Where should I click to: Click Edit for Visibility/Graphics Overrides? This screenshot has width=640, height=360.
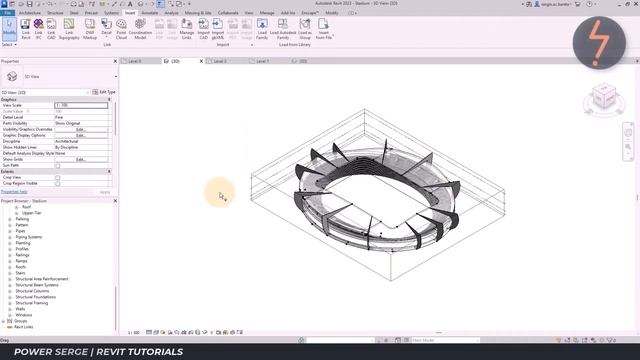[x=81, y=129]
